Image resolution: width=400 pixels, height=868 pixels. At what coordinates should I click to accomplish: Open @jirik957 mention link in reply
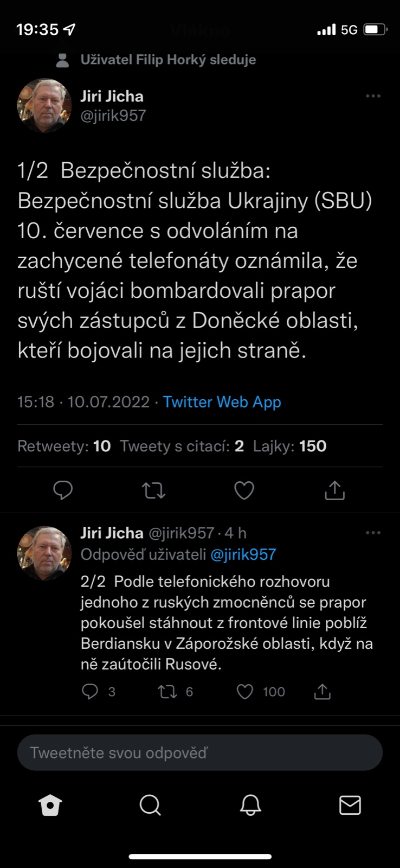[x=243, y=554]
